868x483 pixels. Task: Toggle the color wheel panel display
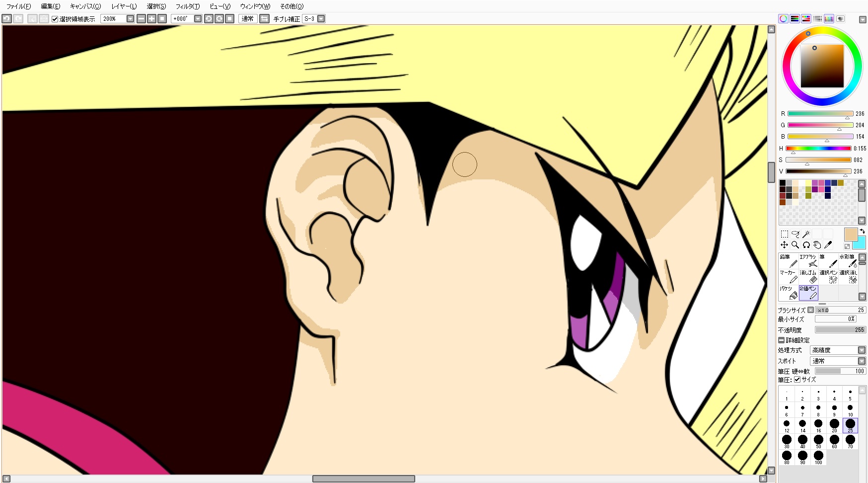[x=783, y=19]
